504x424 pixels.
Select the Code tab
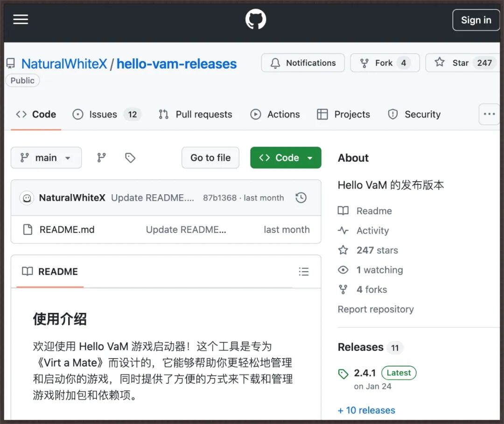[36, 114]
